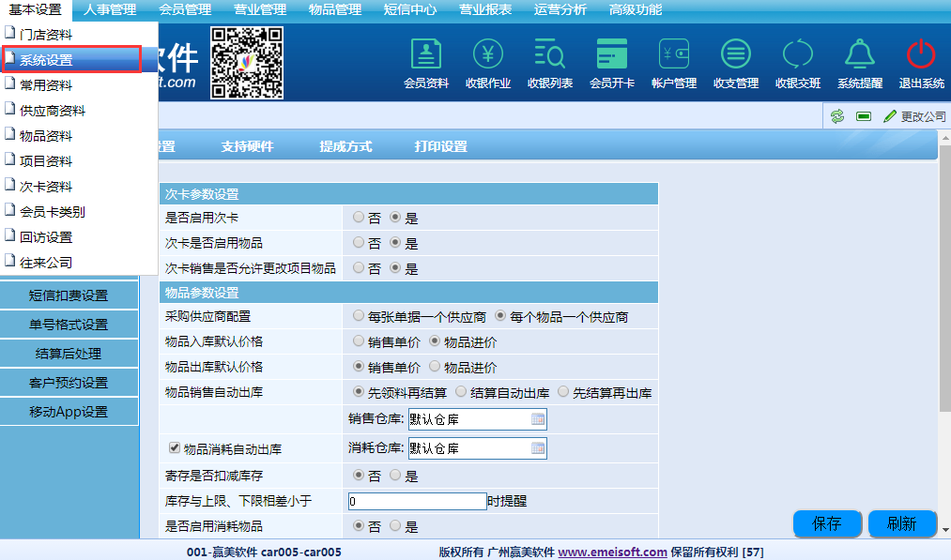The image size is (951, 560).
Task: Click the 保存 save button
Action: 827,523
